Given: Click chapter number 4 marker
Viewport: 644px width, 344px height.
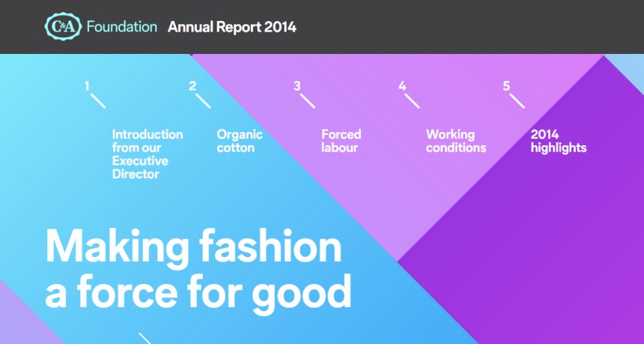Looking at the screenshot, I should [x=402, y=86].
